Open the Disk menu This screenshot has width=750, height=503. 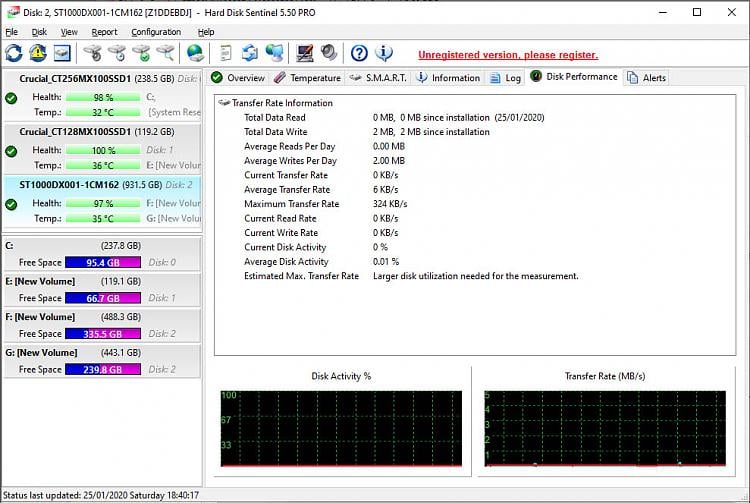click(39, 32)
